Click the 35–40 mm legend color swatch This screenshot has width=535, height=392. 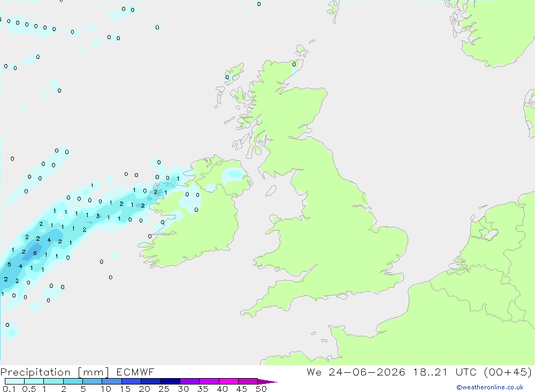pos(209,381)
